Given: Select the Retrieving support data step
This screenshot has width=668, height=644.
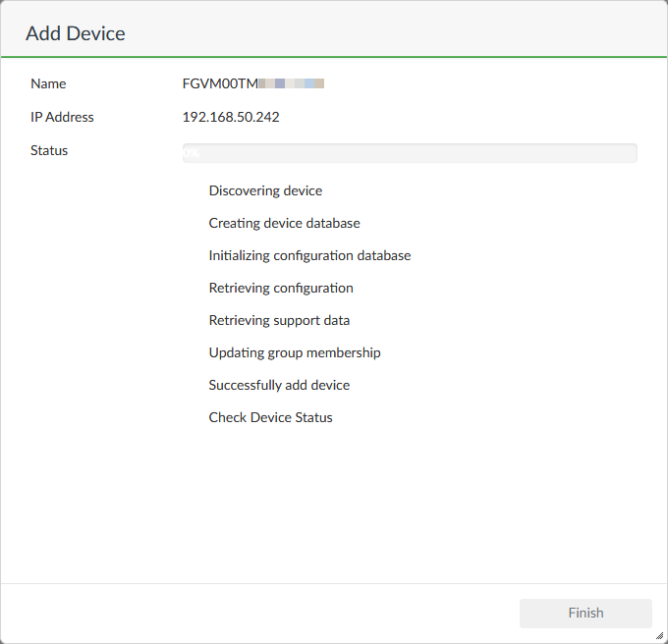Looking at the screenshot, I should (x=279, y=320).
